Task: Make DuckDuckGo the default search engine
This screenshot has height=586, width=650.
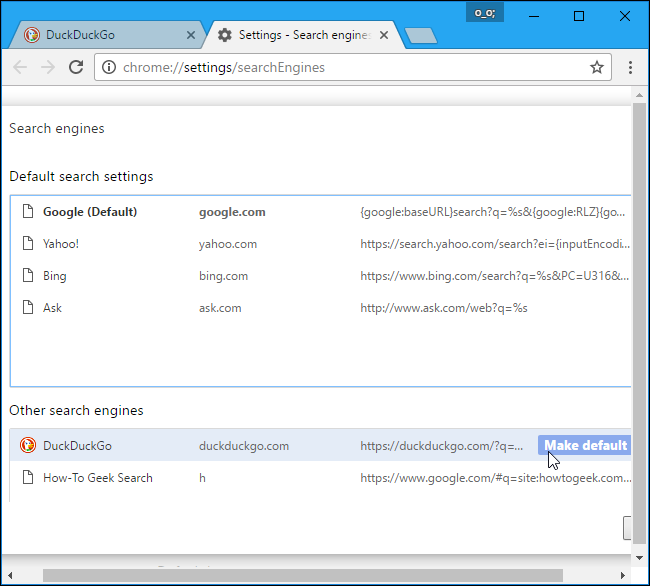Action: pos(585,446)
